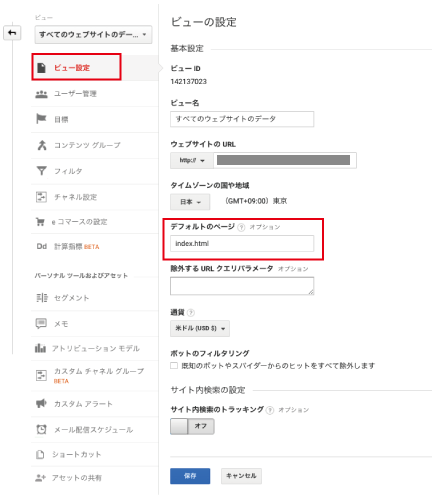
Task: Open the 日本 timezone country dropdown
Action: point(190,202)
